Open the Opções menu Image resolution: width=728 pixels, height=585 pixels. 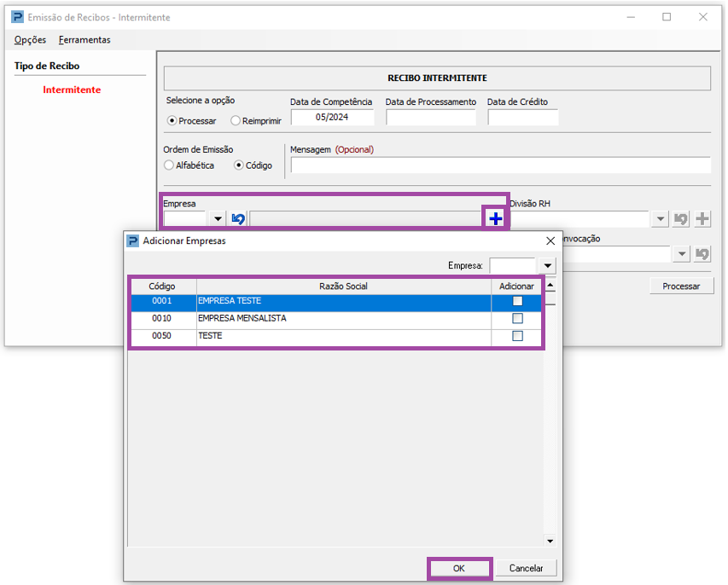point(30,40)
